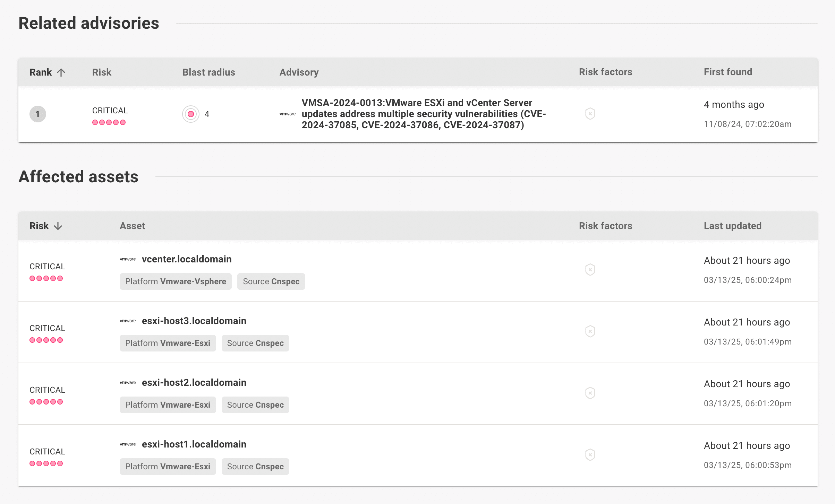835x504 pixels.
Task: Click the Last updated column header
Action: [x=732, y=226]
